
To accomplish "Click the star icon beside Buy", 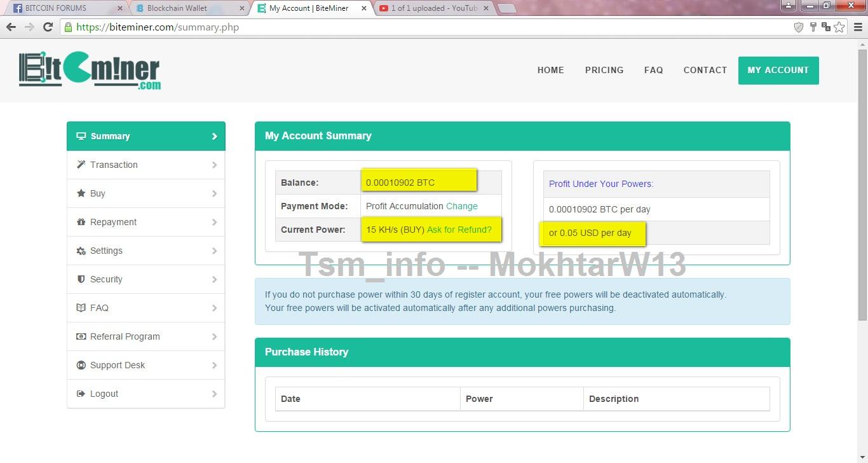I will pos(81,193).
